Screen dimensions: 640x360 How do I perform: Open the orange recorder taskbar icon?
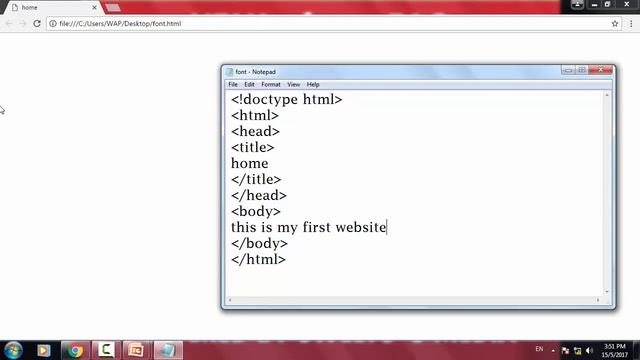[137, 350]
